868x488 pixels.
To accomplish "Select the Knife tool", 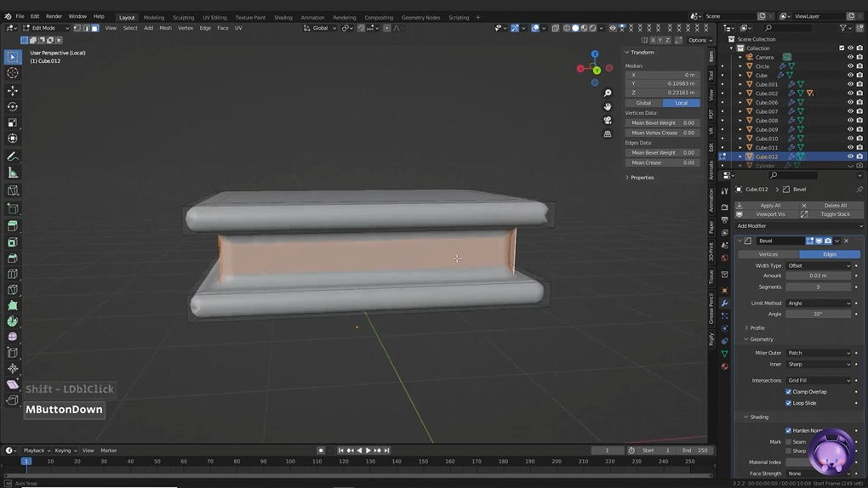I will [x=13, y=290].
